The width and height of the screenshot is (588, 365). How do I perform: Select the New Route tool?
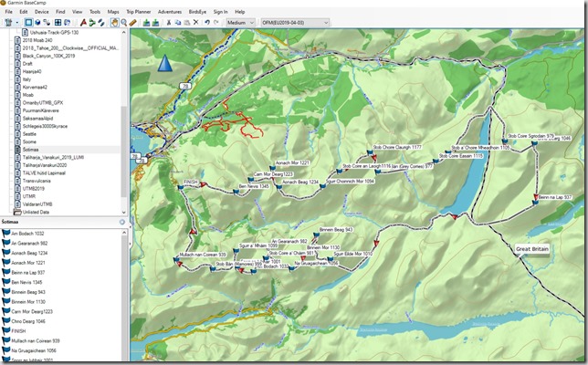tap(83, 23)
